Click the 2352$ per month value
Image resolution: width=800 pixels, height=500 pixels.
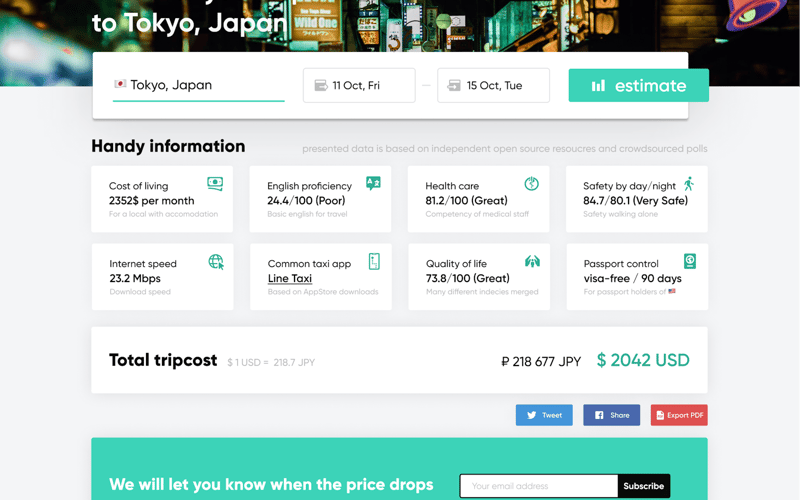click(x=152, y=201)
